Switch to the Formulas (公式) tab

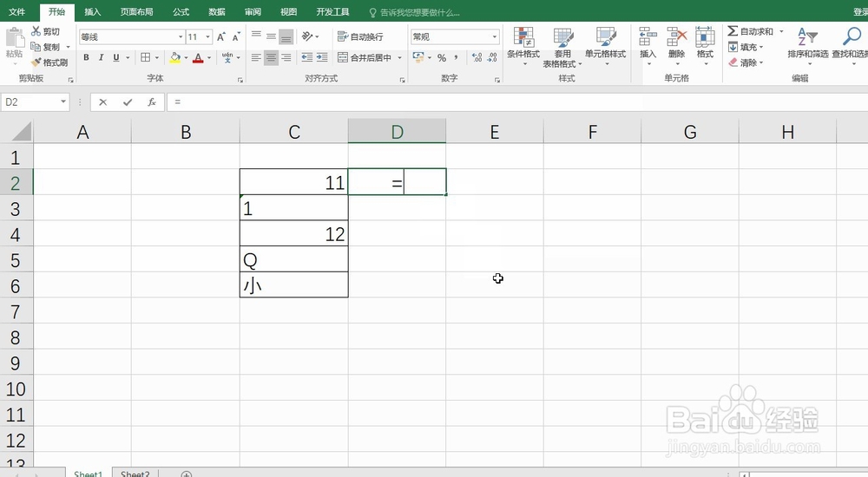[181, 11]
